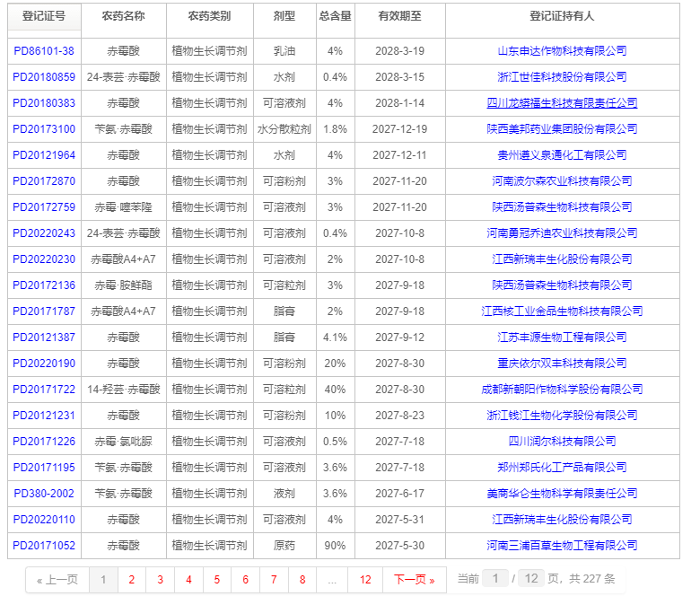Click 重庆依尔双丰科技有限公司 link

[562, 364]
